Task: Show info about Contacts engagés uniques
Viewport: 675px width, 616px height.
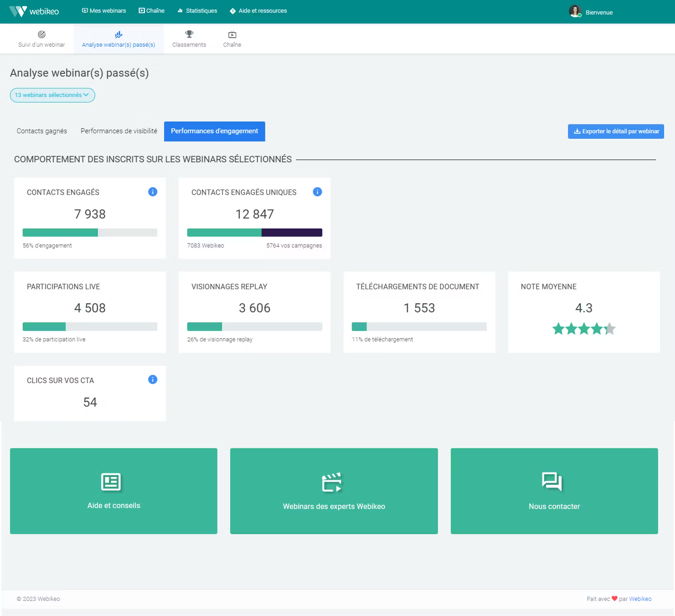Action: (317, 192)
